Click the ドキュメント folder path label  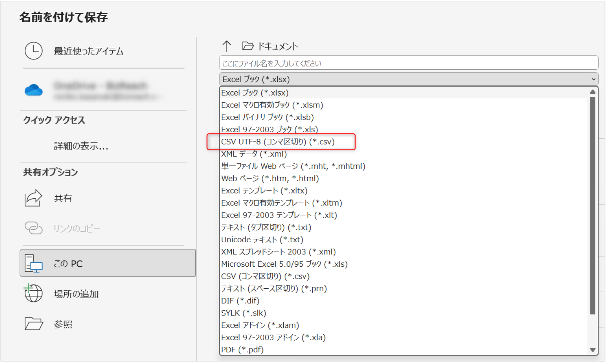(x=278, y=46)
